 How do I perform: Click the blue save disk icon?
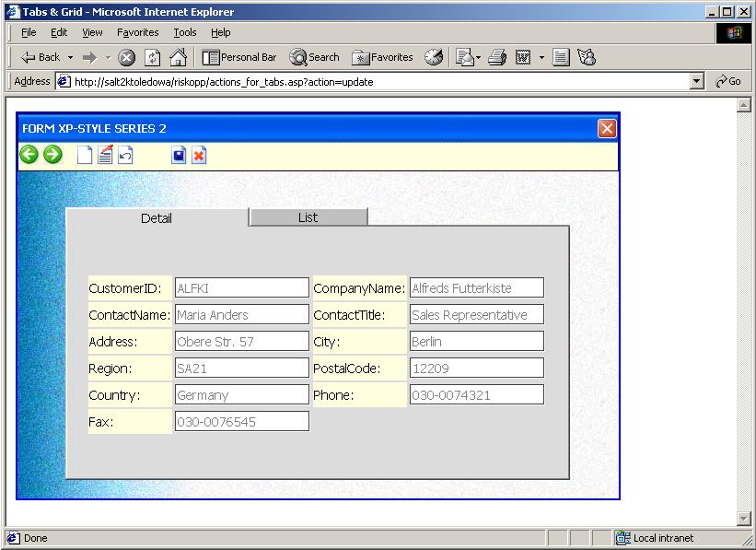(179, 156)
